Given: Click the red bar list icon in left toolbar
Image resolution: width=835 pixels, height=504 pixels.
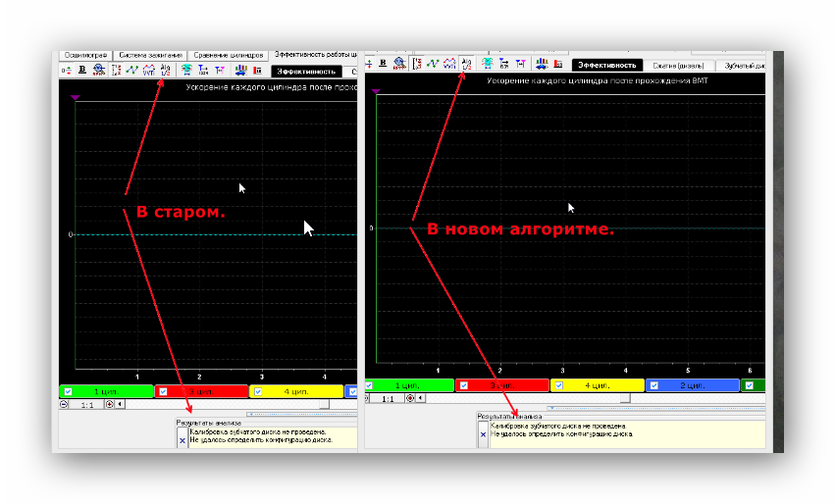Looking at the screenshot, I should (x=258, y=71).
